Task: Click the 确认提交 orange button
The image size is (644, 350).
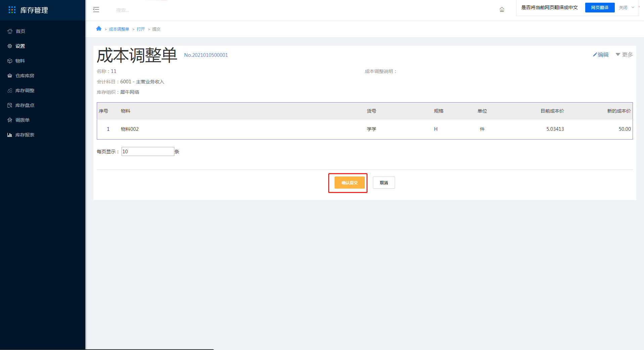Action: point(349,183)
